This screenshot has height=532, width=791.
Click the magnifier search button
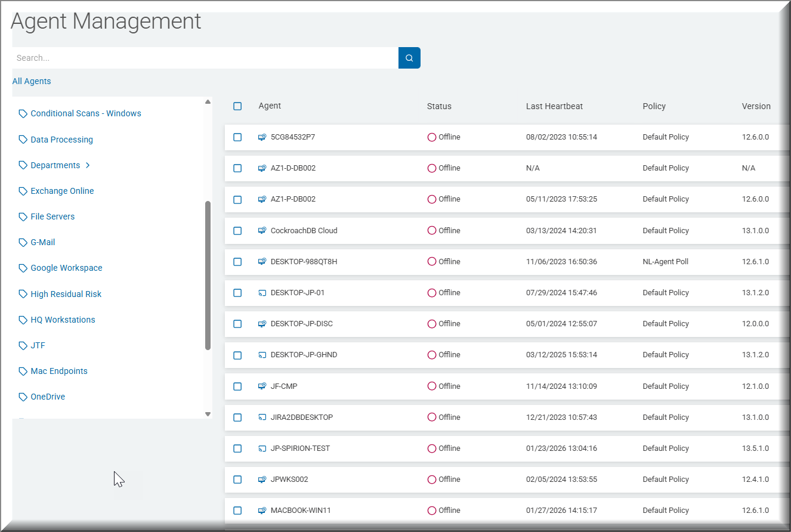pos(409,58)
